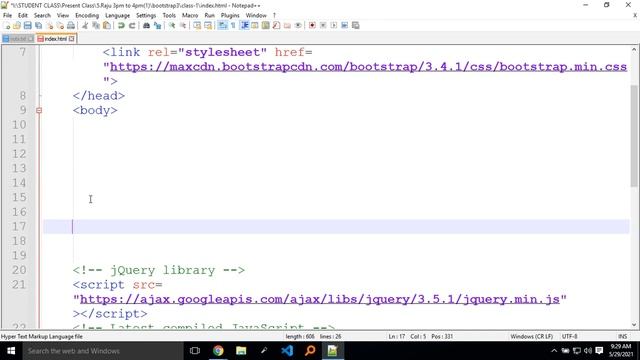Open the Tools menu

169,16
